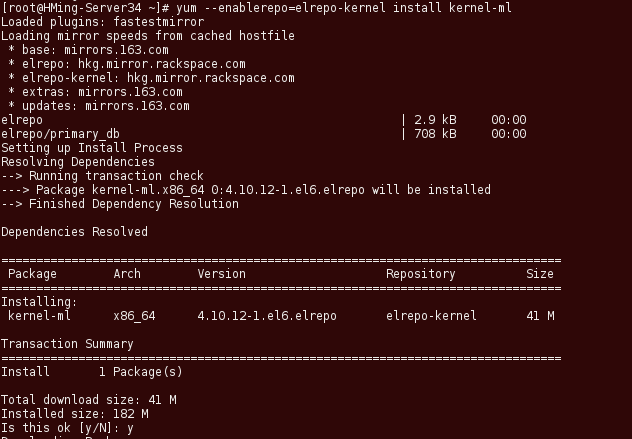Click the 'Repository' column header
The width and height of the screenshot is (632, 439).
coord(421,274)
